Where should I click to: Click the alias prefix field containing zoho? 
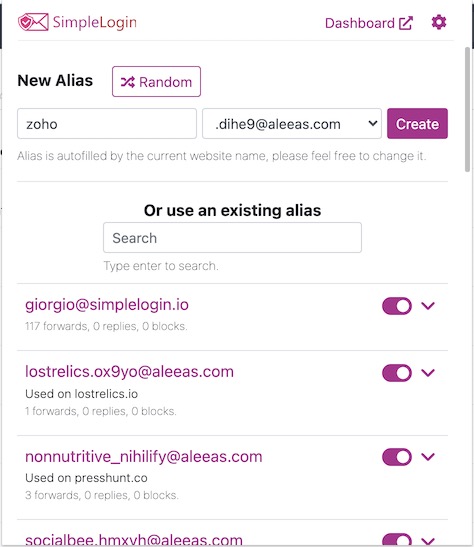(107, 123)
